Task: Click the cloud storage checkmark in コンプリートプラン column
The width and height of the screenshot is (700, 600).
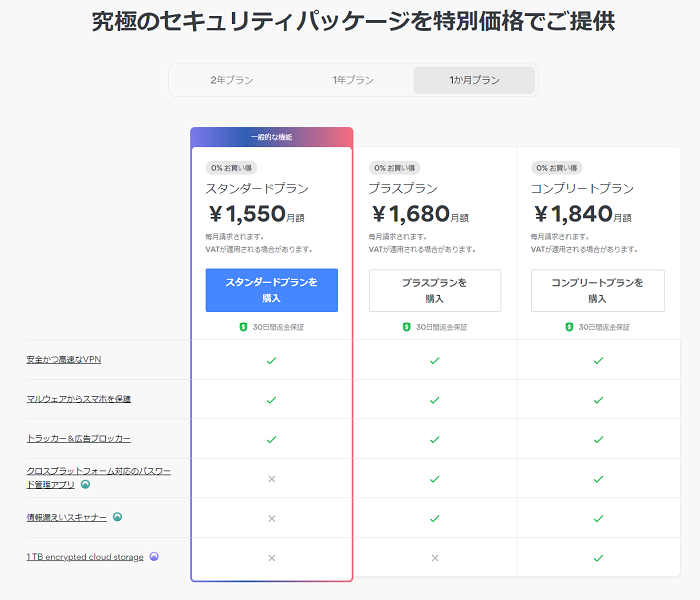Action: click(x=598, y=558)
